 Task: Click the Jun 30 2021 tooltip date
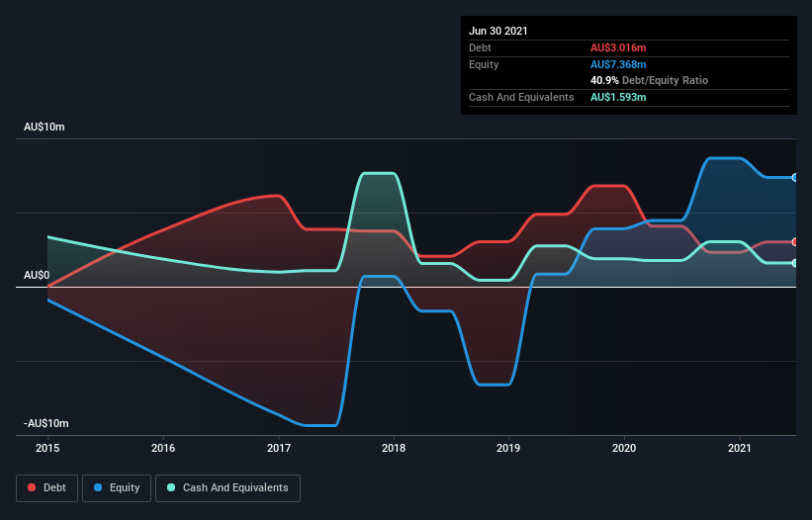click(498, 31)
